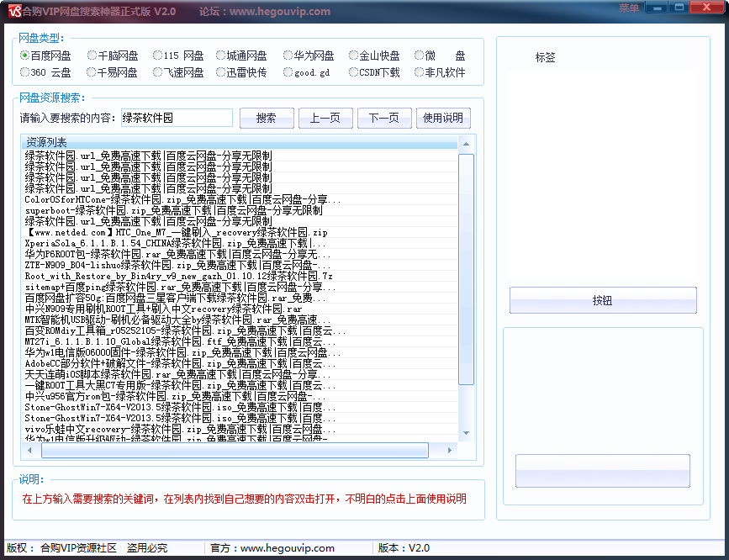Select the 非凡软件 radio option
The image size is (729, 560).
tap(440, 72)
